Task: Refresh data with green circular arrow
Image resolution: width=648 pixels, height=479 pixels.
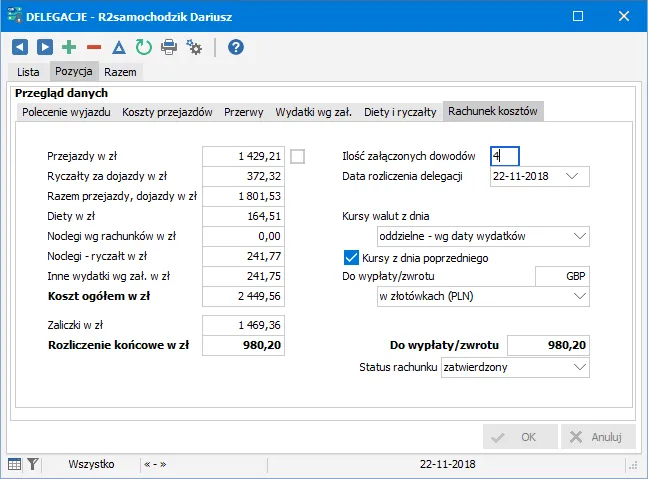Action: (144, 47)
